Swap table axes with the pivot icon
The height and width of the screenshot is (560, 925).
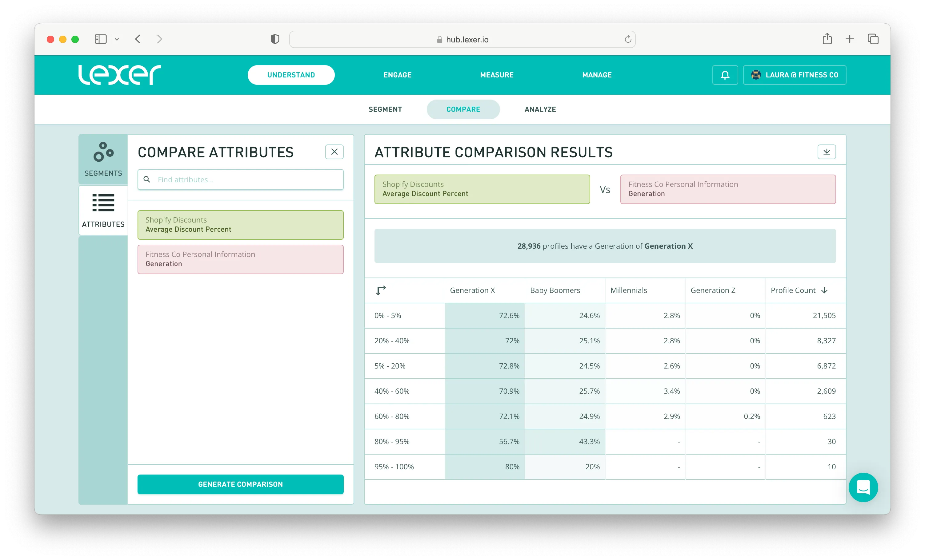(x=381, y=290)
